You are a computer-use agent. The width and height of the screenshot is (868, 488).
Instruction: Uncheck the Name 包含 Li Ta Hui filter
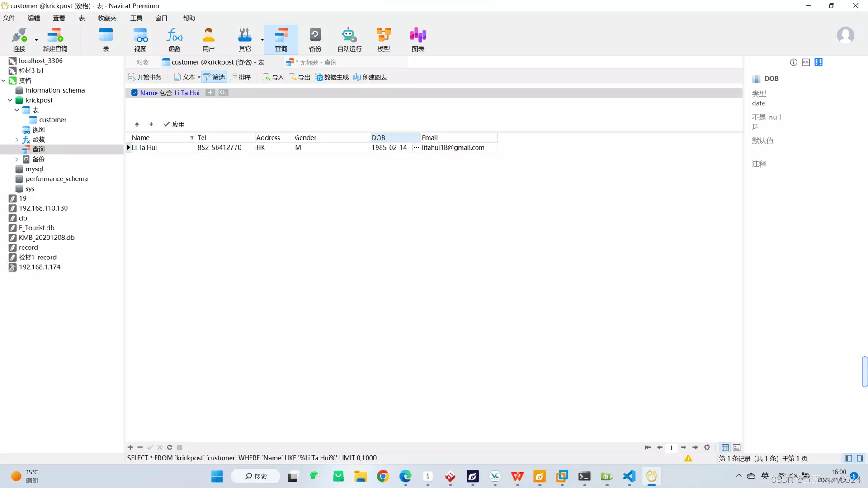(x=134, y=93)
